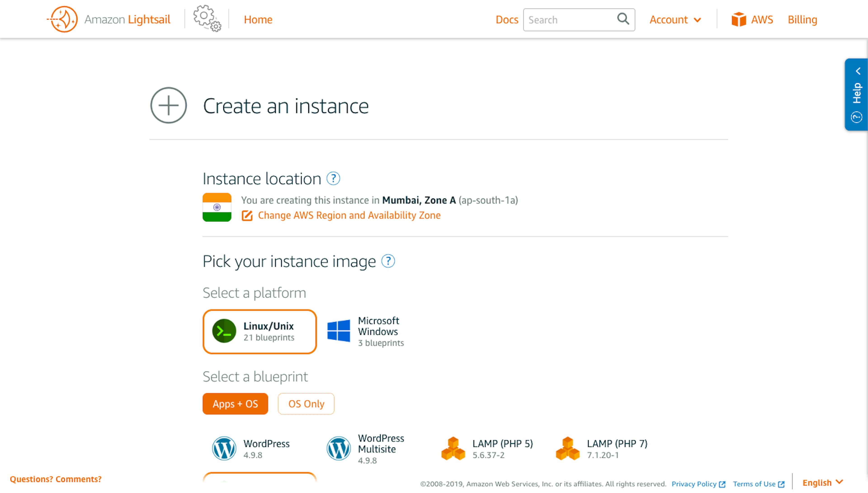The image size is (868, 493).
Task: Open Pick your instance image help icon
Action: point(388,261)
